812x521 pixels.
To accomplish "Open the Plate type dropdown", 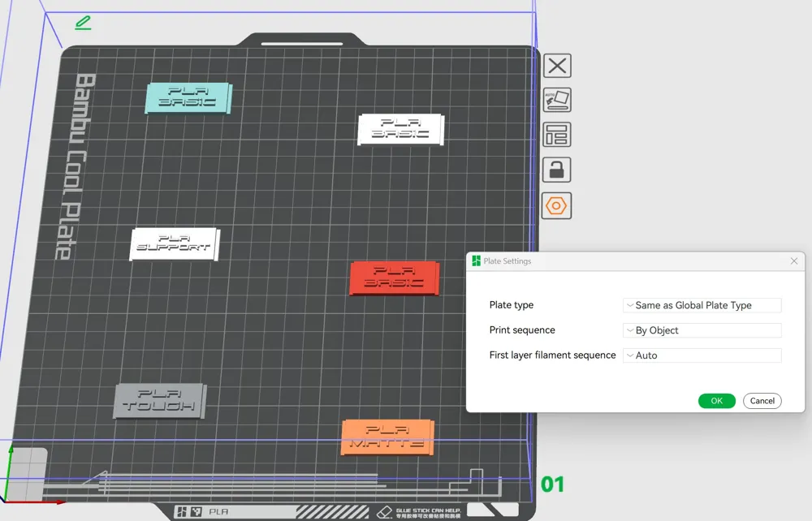I will (x=702, y=305).
